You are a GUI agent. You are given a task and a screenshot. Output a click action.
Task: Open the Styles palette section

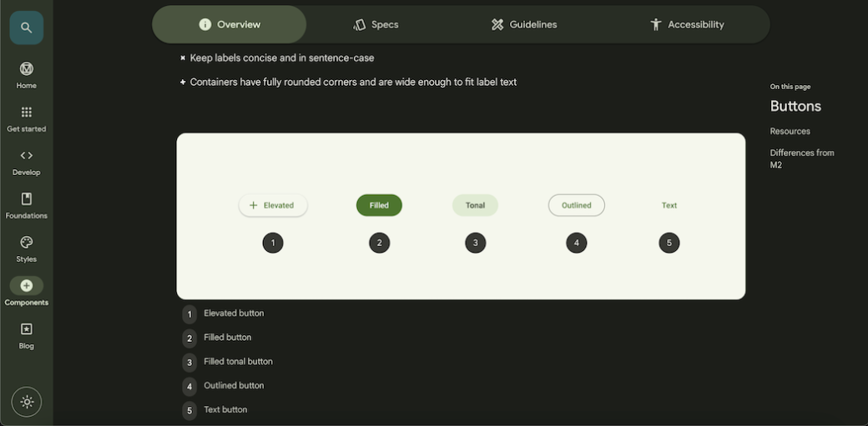27,249
